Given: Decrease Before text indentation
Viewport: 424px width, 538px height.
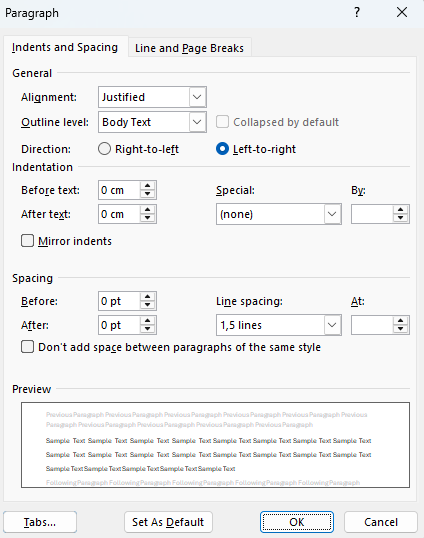Looking at the screenshot, I should [x=148, y=194].
